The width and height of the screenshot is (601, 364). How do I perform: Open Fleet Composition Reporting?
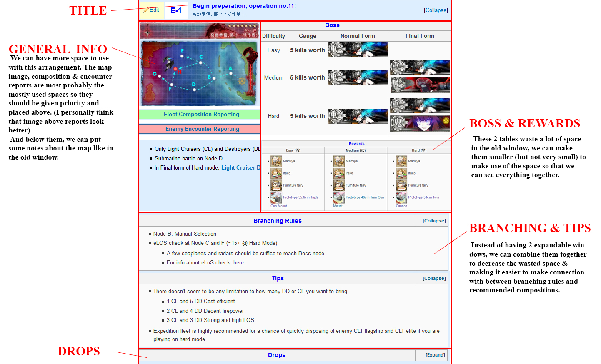pyautogui.click(x=201, y=115)
